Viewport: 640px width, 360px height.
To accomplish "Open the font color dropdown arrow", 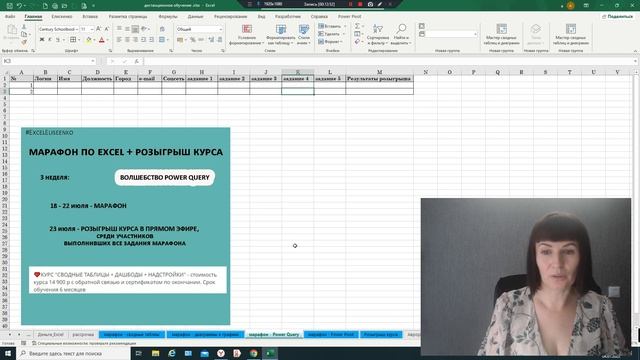I will coord(107,40).
